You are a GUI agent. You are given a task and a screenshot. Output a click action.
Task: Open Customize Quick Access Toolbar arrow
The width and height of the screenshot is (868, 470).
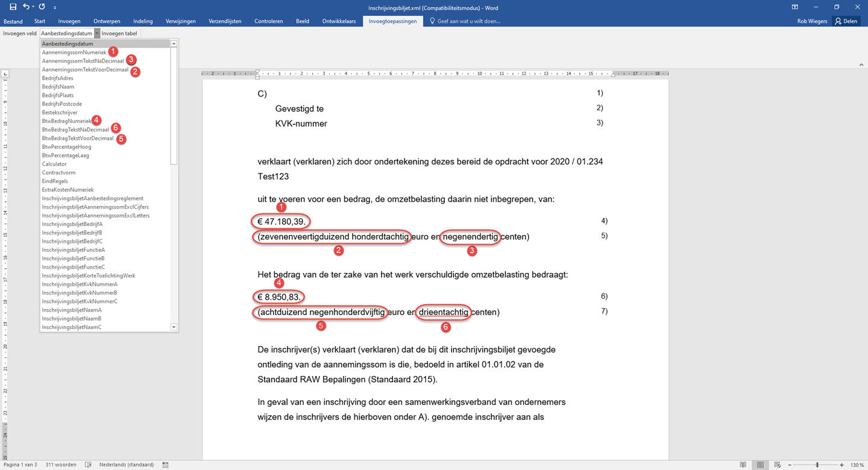pos(55,7)
